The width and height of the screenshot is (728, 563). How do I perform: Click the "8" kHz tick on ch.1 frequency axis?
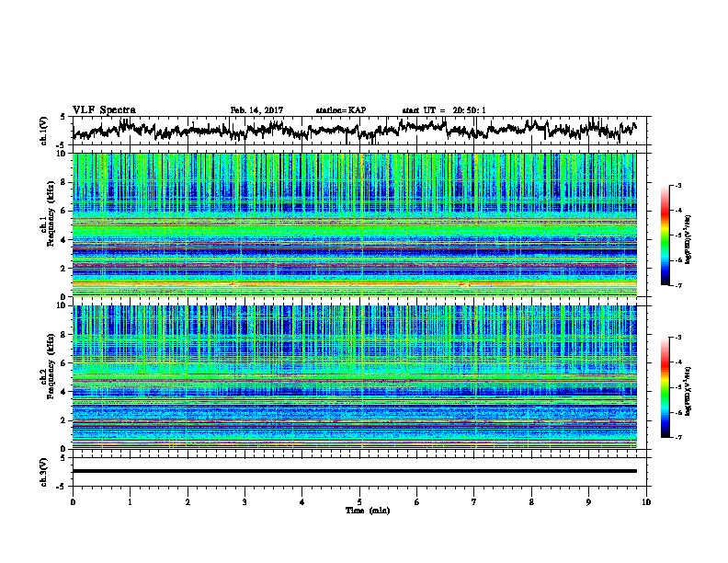click(63, 182)
